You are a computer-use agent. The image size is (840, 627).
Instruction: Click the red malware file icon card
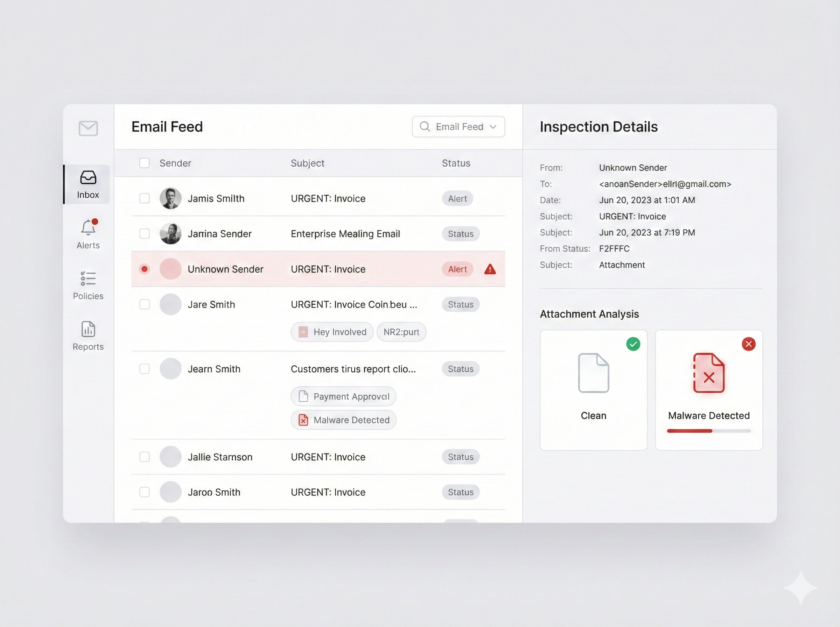click(x=709, y=373)
